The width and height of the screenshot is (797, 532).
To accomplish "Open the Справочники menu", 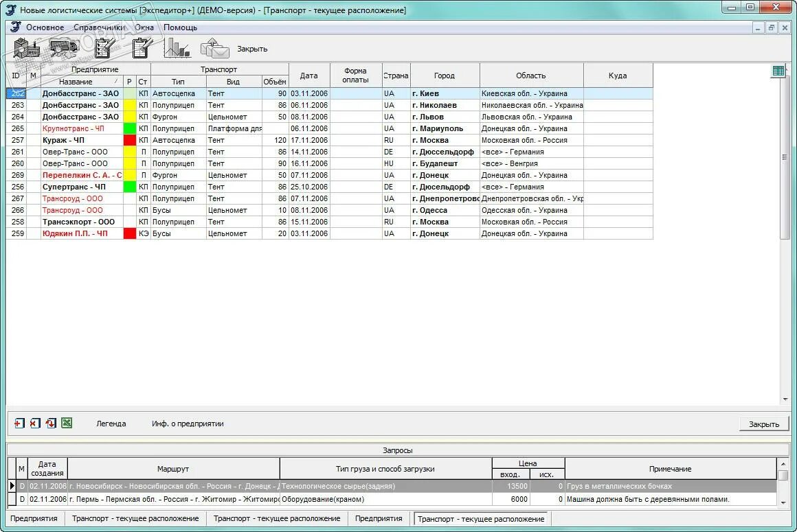I will (100, 27).
